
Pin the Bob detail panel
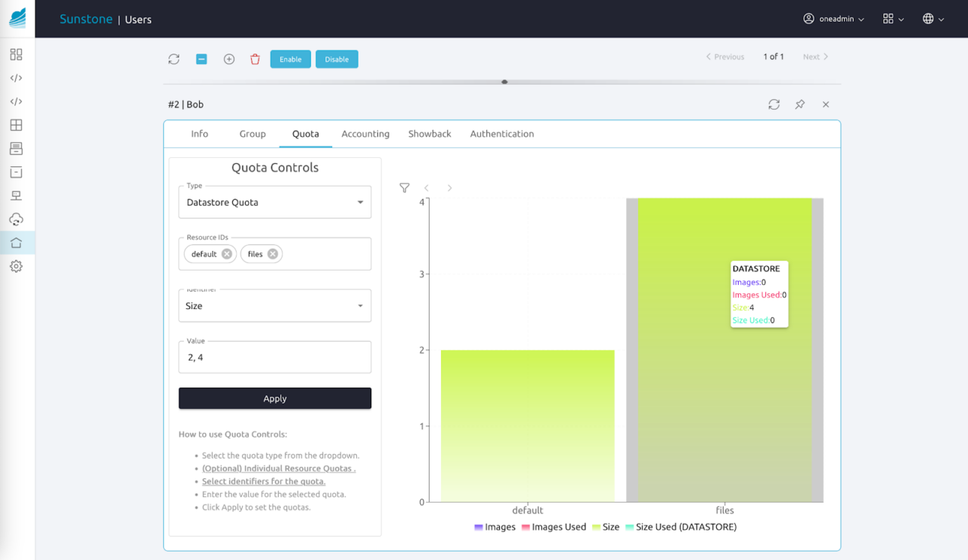[799, 104]
